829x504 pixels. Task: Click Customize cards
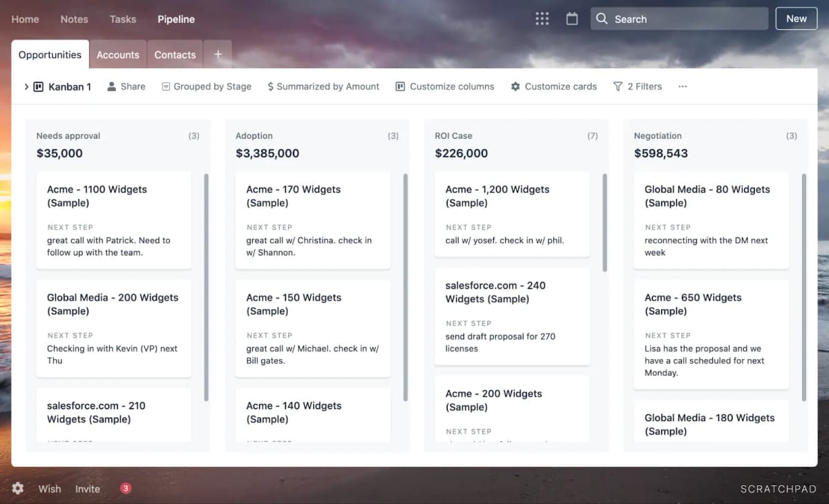point(554,86)
